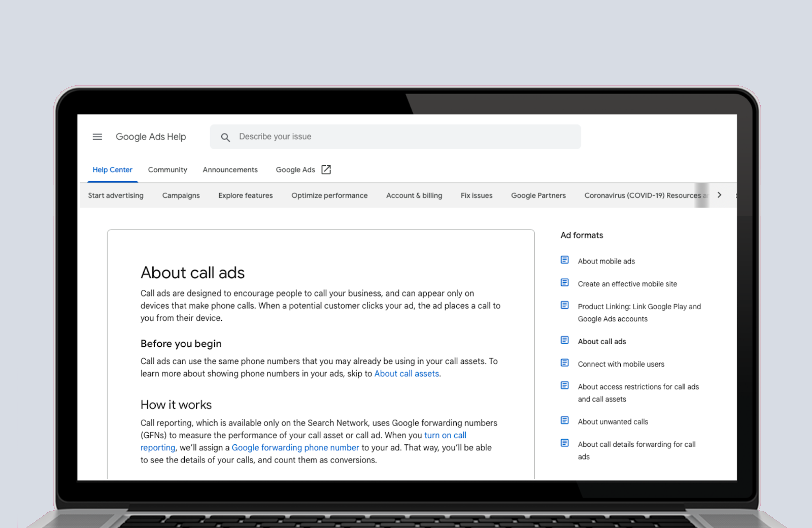Click article icon beside About call details forwarding
The image size is (812, 528).
click(x=564, y=443)
